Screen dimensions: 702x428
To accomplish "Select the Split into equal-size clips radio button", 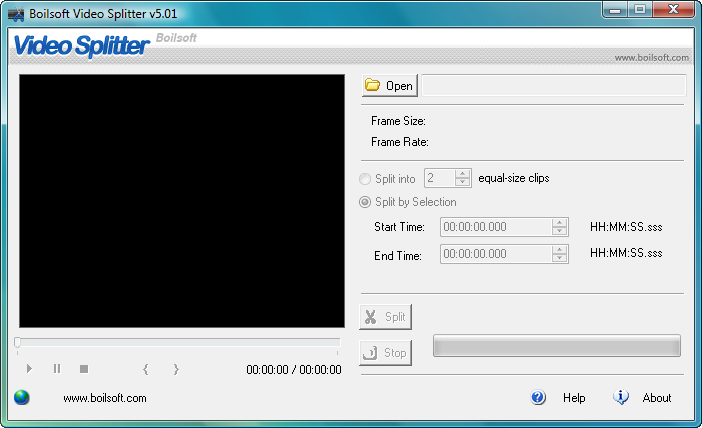I will tap(365, 179).
